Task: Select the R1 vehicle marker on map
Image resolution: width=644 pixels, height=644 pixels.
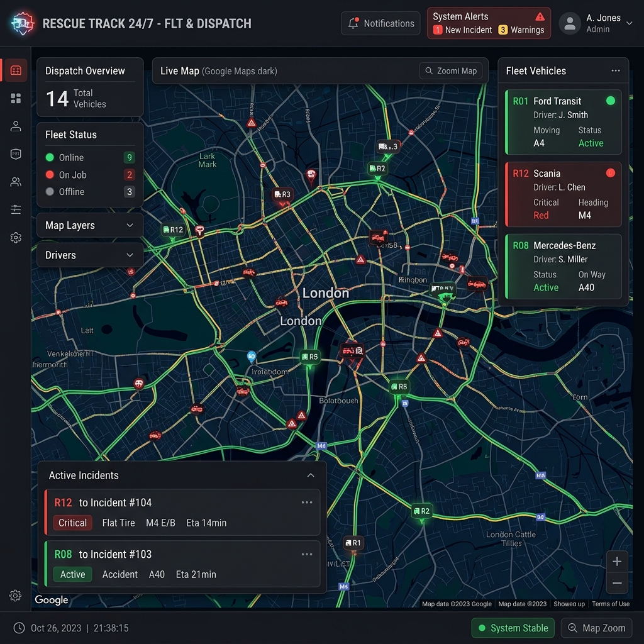Action: [x=353, y=543]
